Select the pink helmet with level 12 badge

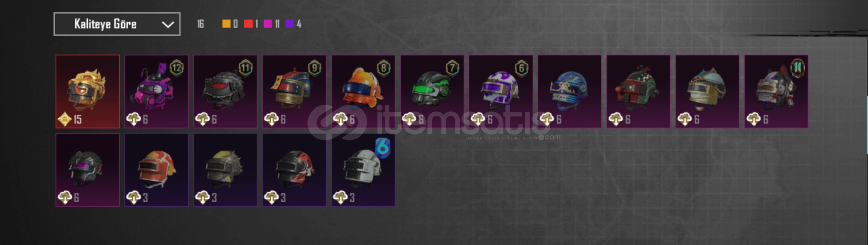pos(156,92)
